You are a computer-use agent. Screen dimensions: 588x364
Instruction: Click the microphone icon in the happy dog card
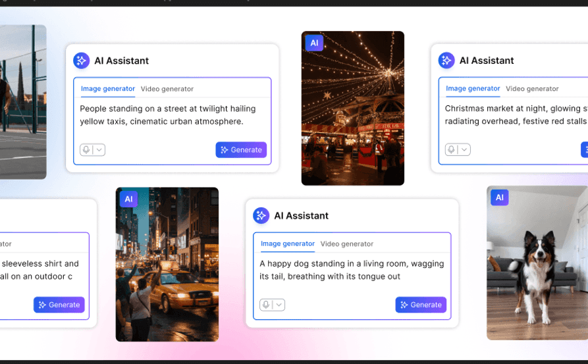[266, 305]
